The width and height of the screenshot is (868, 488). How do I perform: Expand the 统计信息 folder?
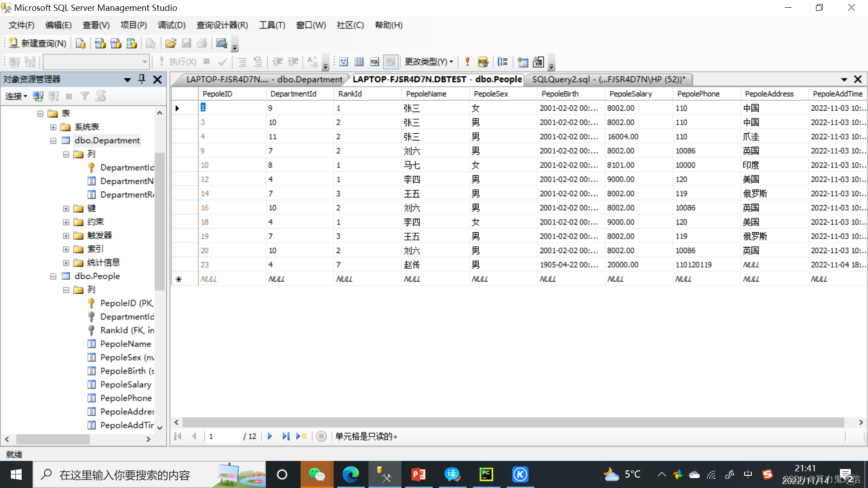pos(66,263)
